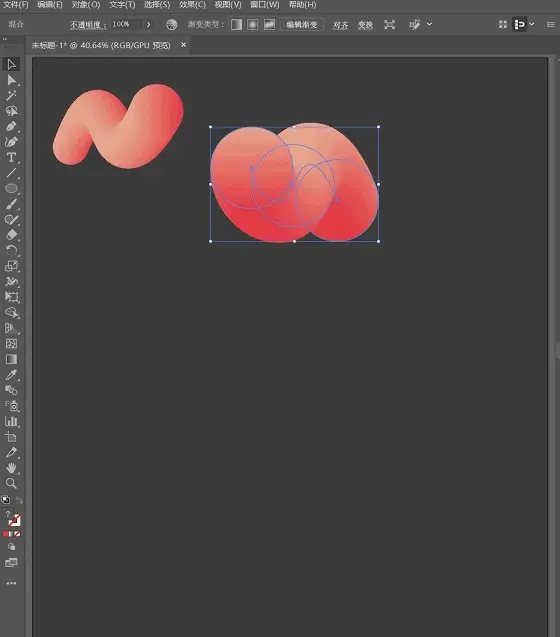Choose the Ellipse tool
Image resolution: width=560 pixels, height=637 pixels.
[x=11, y=188]
